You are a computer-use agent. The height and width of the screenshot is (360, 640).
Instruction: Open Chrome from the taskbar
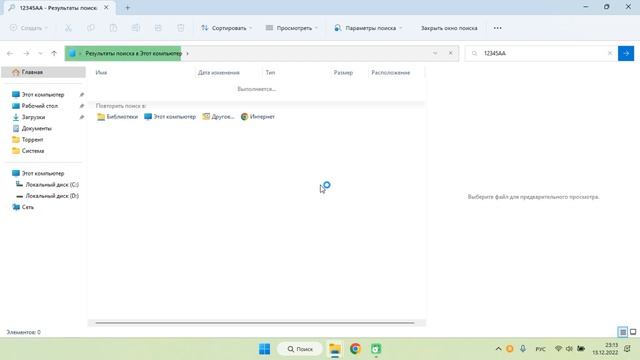356,349
